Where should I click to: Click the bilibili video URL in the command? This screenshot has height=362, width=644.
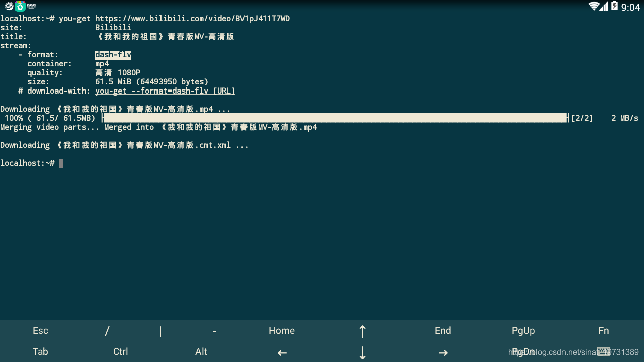coord(192,19)
